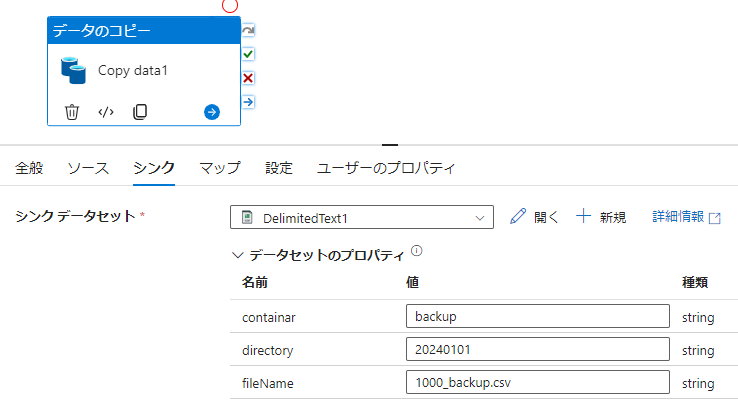The image size is (738, 405).
Task: Open the DelimitedText1 sink dataset dropdown
Action: [x=362, y=217]
